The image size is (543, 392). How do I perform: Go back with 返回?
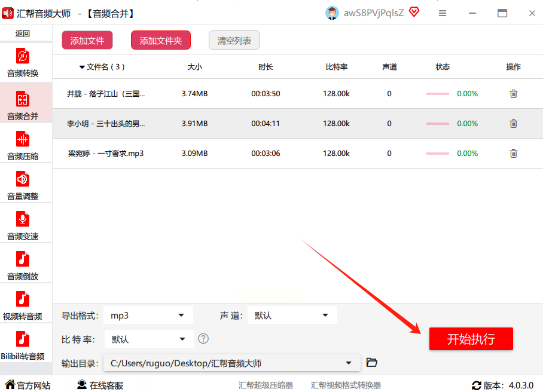click(23, 33)
